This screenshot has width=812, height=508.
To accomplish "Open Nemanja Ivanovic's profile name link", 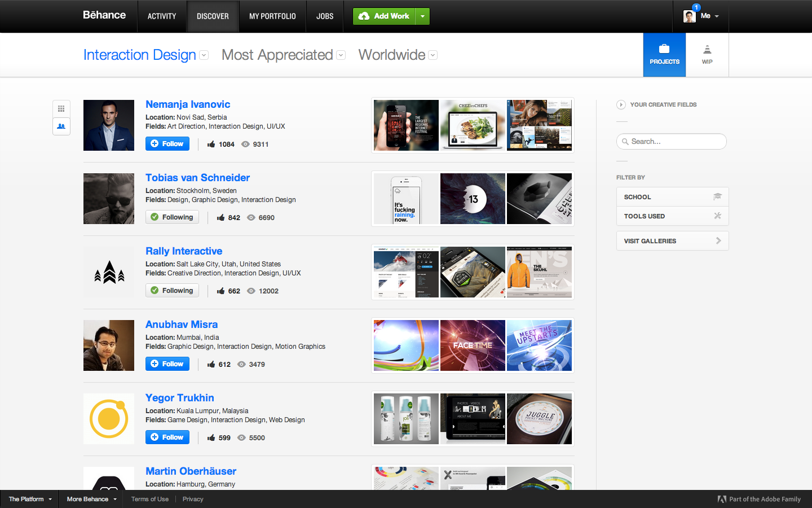I will pos(188,104).
